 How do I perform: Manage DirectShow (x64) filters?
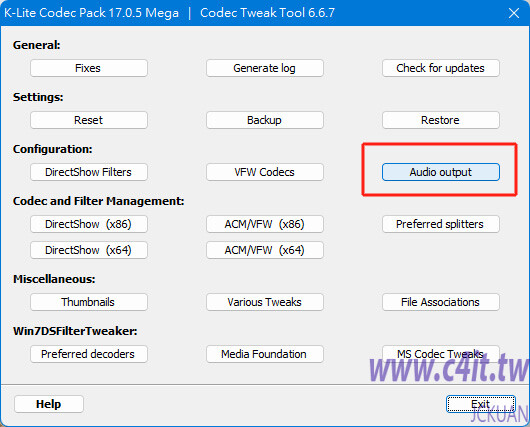89,250
